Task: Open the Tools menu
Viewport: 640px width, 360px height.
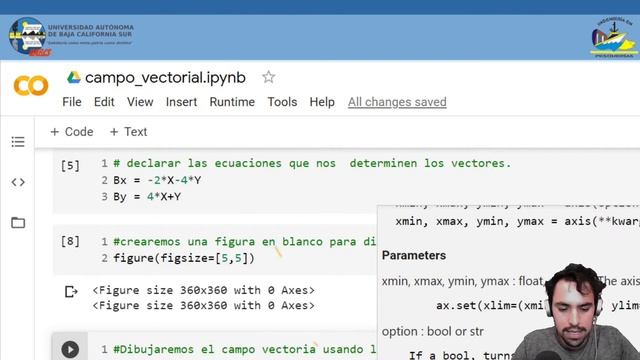Action: pyautogui.click(x=282, y=102)
